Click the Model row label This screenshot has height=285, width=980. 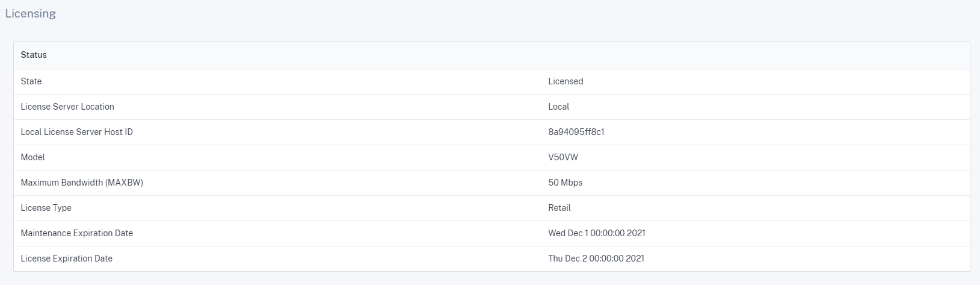(x=33, y=157)
